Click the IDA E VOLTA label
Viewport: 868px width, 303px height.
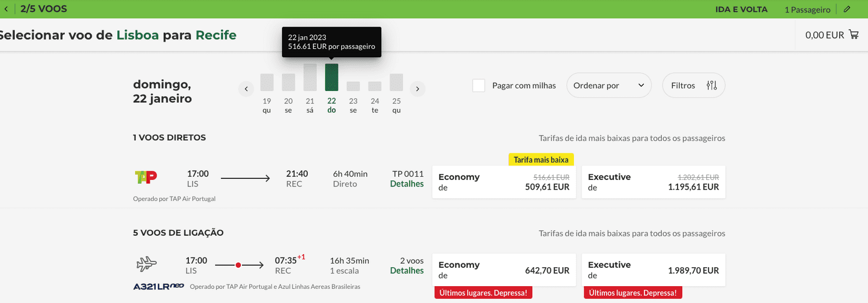(741, 9)
